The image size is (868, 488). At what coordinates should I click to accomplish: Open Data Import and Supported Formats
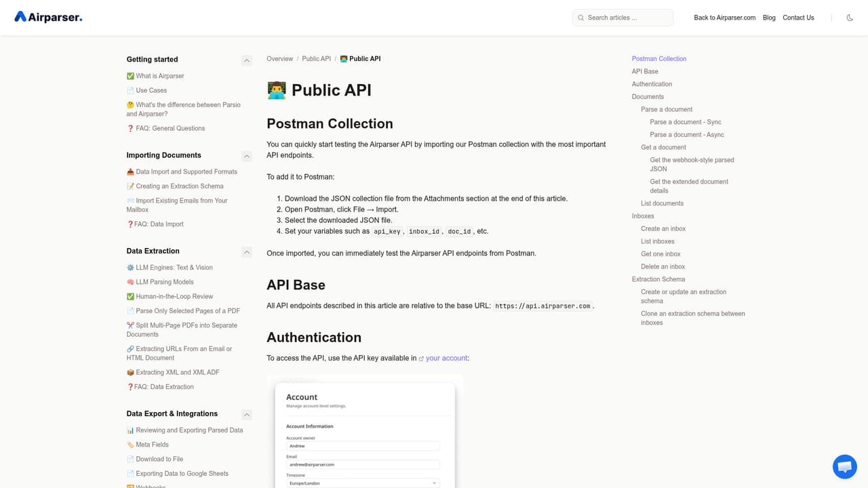click(182, 171)
